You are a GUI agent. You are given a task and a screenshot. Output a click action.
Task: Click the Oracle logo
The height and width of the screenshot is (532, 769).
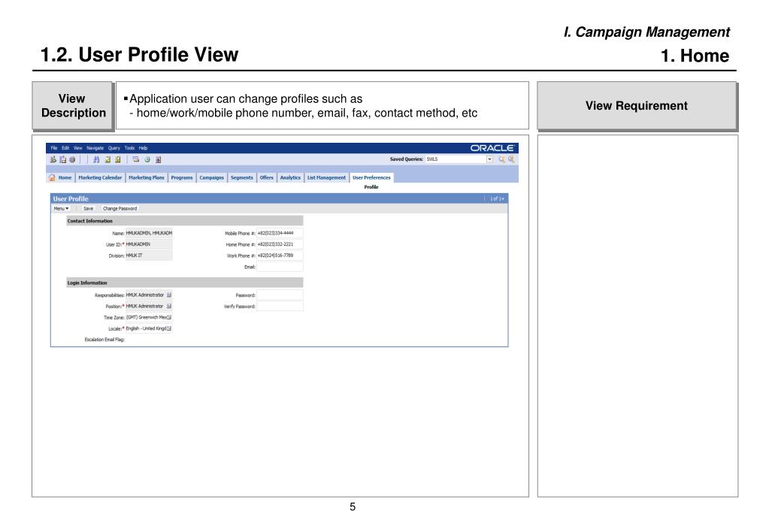point(492,148)
